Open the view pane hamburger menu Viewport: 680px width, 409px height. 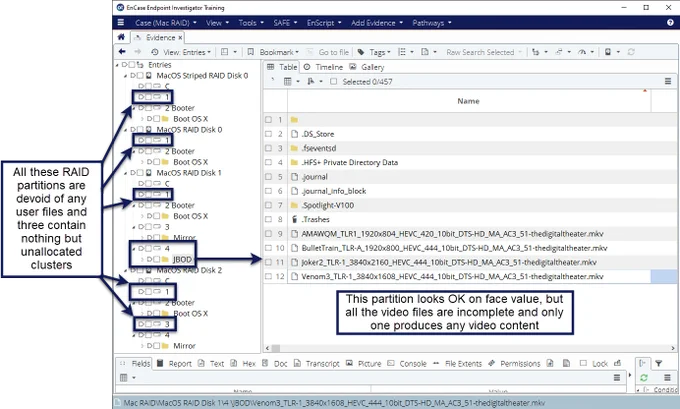pyautogui.click(x=617, y=378)
